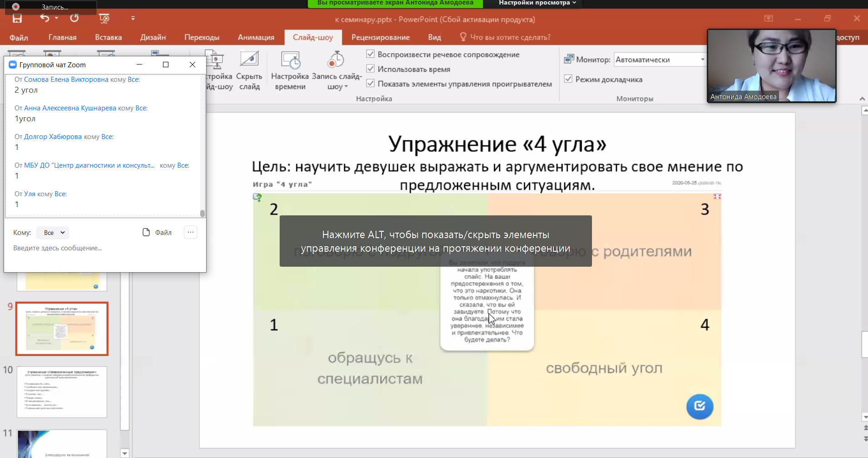Click ribbon display options icon in title bar
The height and width of the screenshot is (458, 868).
[x=769, y=19]
